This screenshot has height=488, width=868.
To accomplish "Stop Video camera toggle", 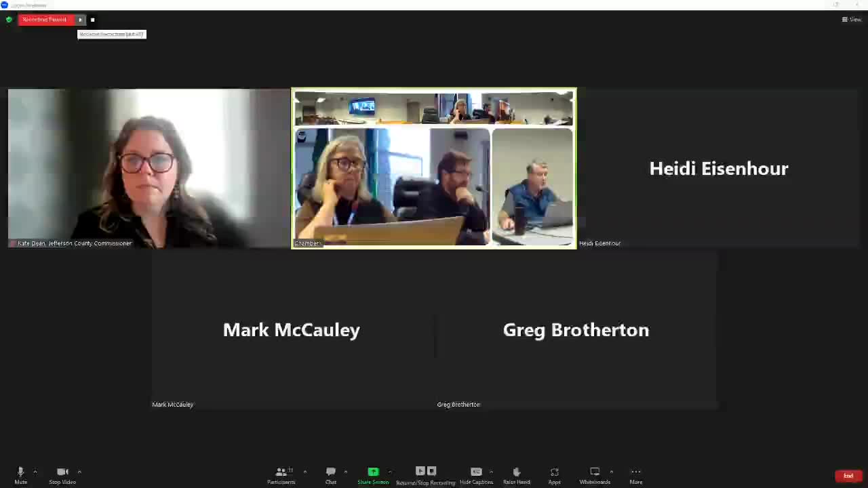I will click(x=62, y=474).
